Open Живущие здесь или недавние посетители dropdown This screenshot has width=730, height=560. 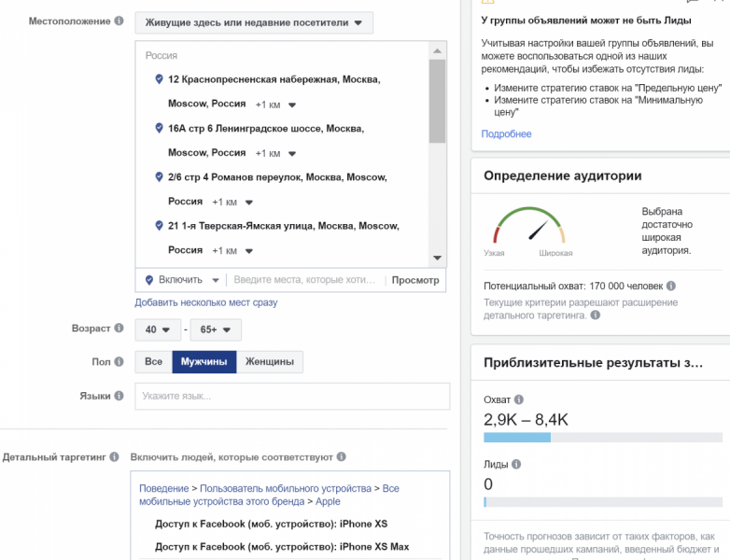coord(253,22)
